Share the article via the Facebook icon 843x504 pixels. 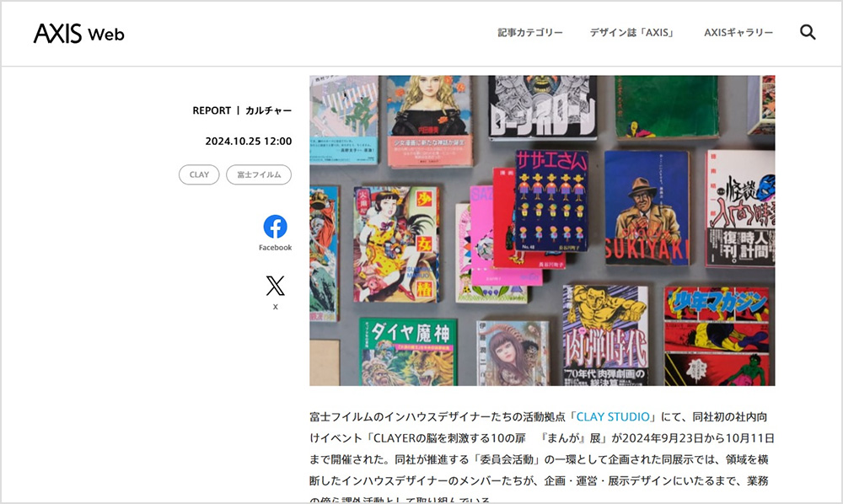274,226
